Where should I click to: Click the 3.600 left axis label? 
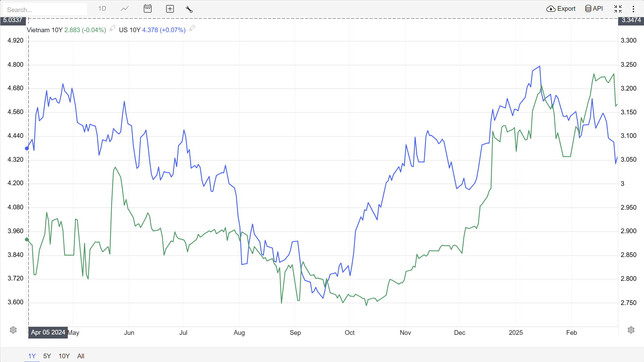(x=15, y=302)
